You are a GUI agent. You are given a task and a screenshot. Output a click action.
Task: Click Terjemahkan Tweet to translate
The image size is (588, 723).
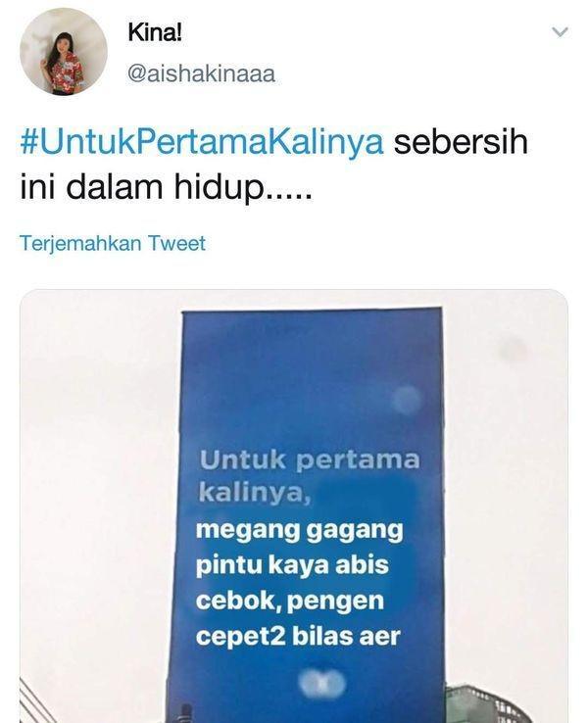pos(113,244)
